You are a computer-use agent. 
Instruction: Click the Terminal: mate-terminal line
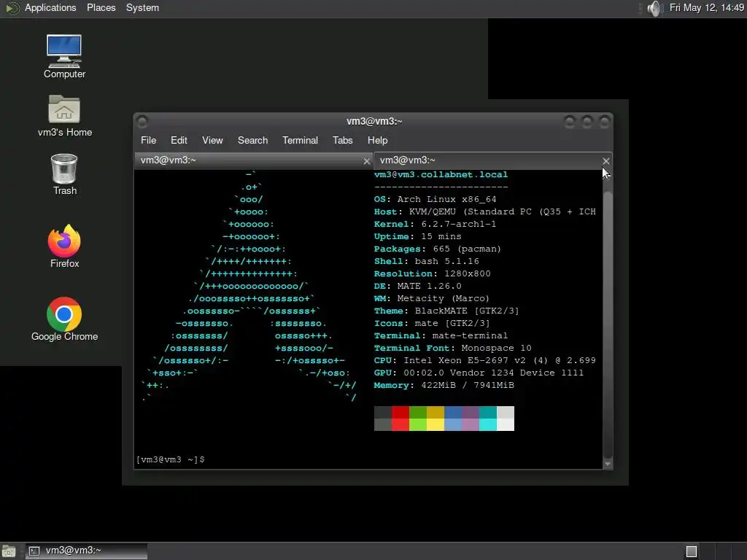pos(441,335)
